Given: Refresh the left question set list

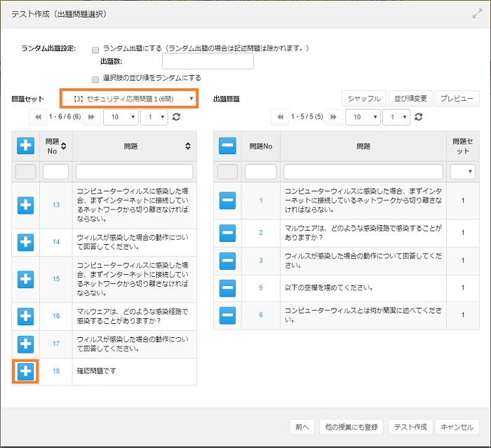Looking at the screenshot, I should coord(176,118).
